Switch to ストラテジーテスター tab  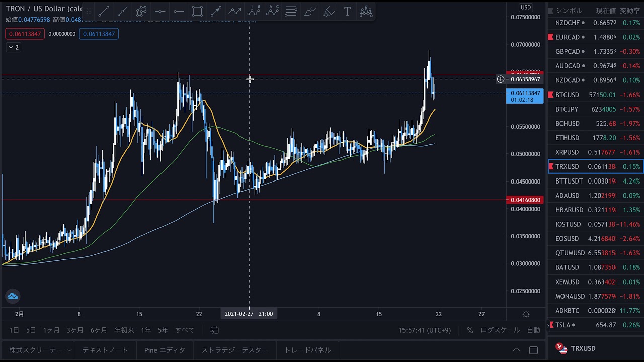click(234, 350)
